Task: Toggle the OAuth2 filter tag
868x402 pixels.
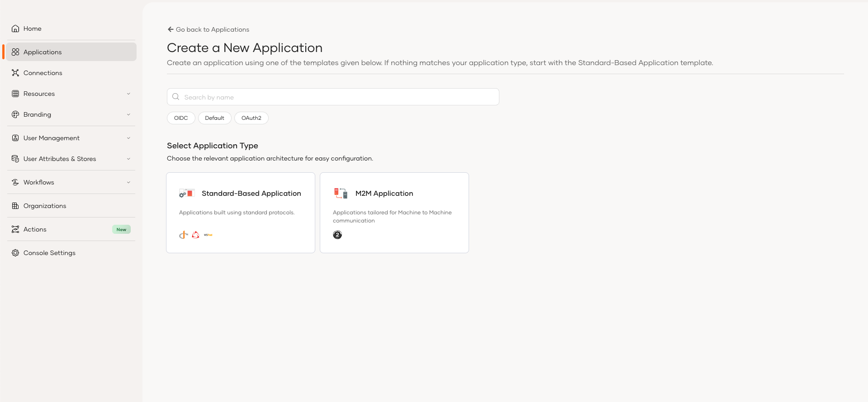Action: (251, 118)
